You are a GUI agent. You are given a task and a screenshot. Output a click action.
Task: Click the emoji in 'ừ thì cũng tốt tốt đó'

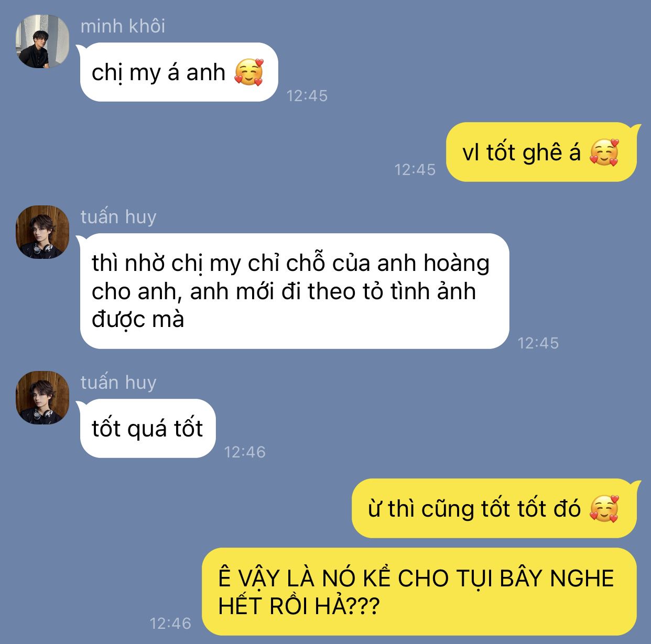pos(604,508)
